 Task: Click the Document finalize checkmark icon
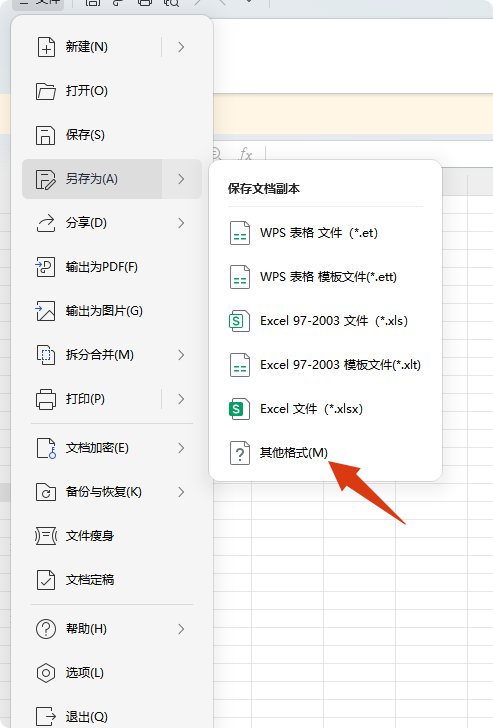tap(46, 580)
